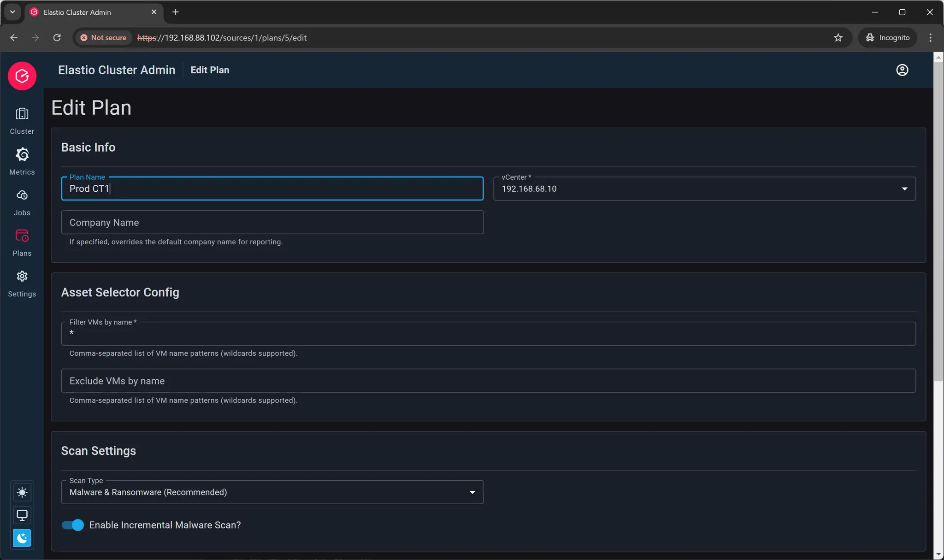The image size is (944, 560).
Task: Click the Elastio logo icon
Action: pyautogui.click(x=22, y=76)
